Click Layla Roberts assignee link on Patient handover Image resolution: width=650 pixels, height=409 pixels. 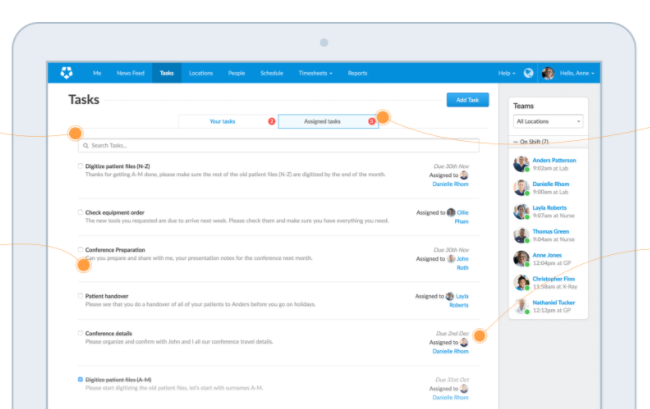[x=459, y=300]
